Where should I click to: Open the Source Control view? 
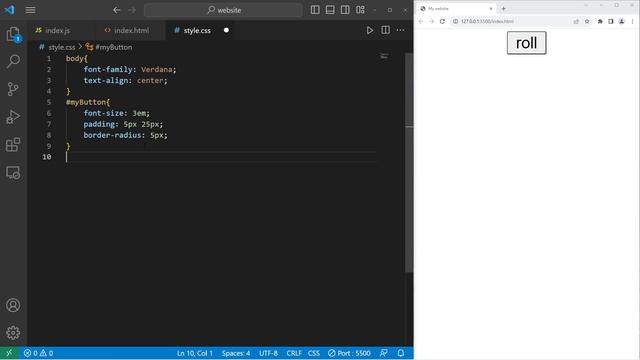pyautogui.click(x=13, y=89)
